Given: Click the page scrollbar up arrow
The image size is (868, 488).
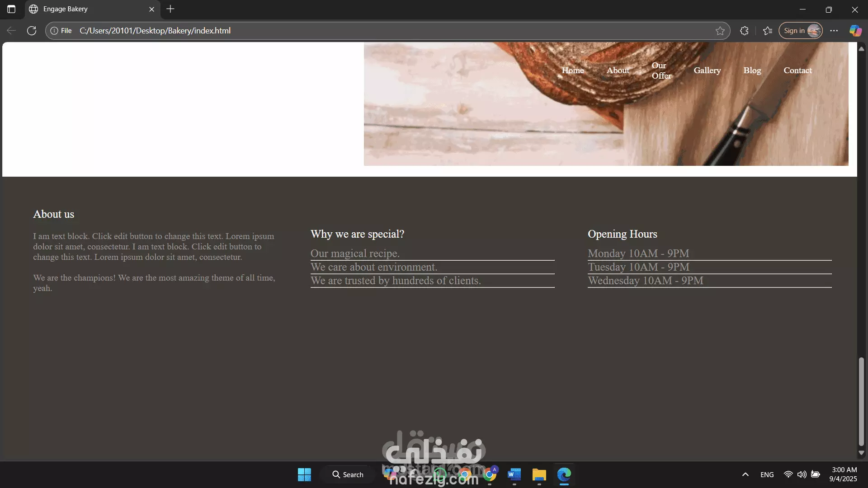Looking at the screenshot, I should click(861, 48).
